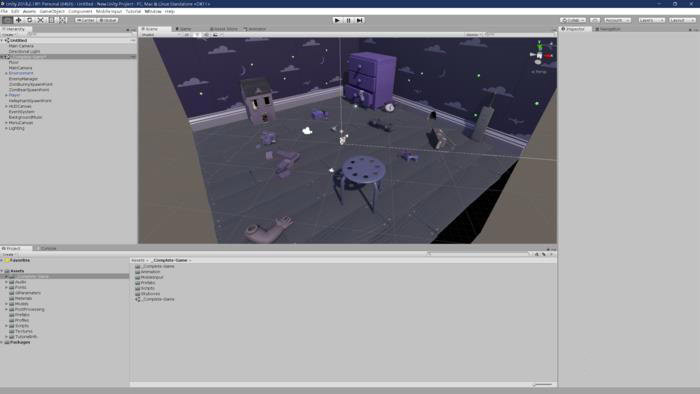Click the green Y axis of the scene gizmo
The height and width of the screenshot is (394, 700).
(x=540, y=45)
